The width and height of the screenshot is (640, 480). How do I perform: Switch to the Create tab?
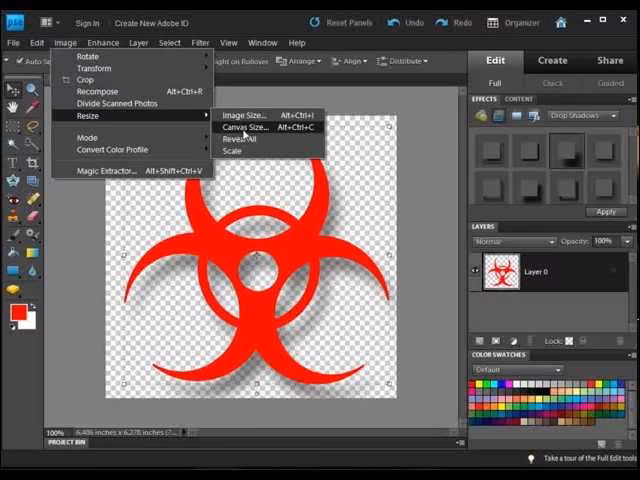point(553,60)
